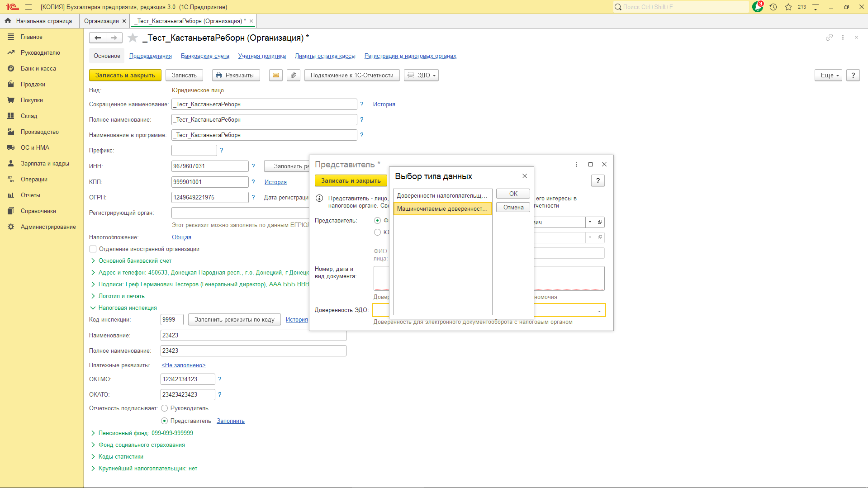Open the ellipsis chooser of Доверенность ЭДО
The image size is (868, 488).
(600, 310)
